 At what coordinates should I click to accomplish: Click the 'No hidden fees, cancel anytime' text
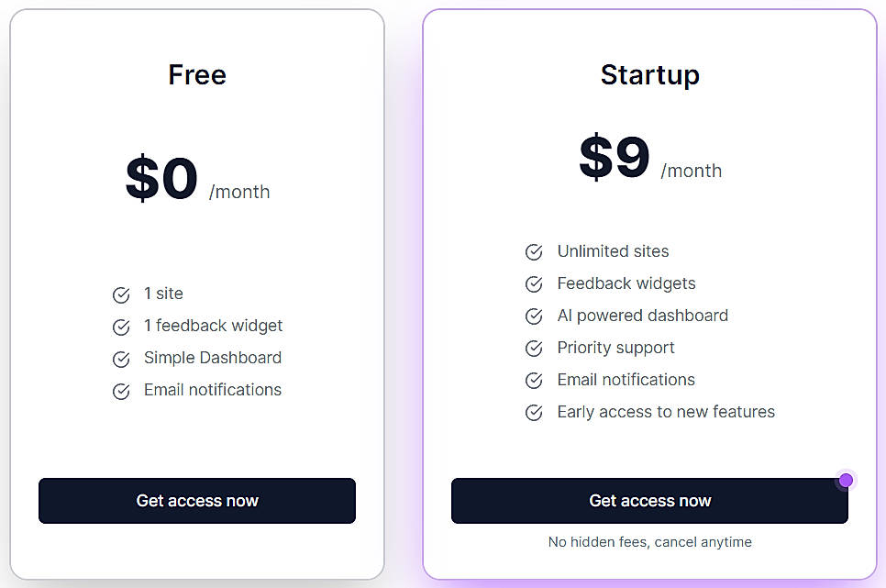[x=649, y=542]
